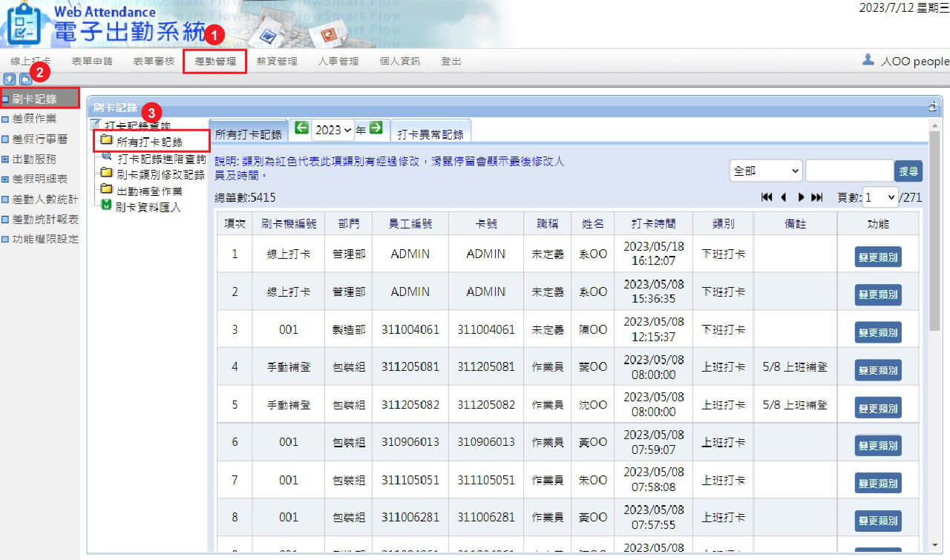The image size is (950, 560).
Task: Click the folder icon for 所有打卡記錄
Action: [106, 141]
